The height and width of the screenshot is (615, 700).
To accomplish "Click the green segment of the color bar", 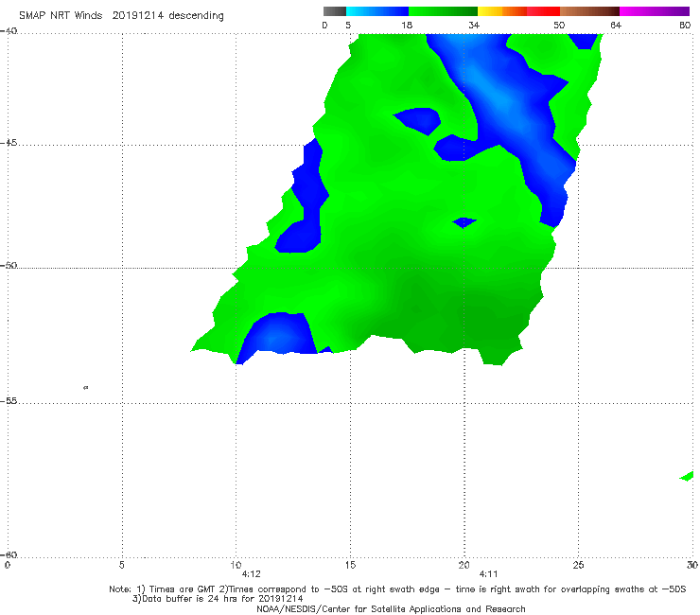I will tap(443, 11).
